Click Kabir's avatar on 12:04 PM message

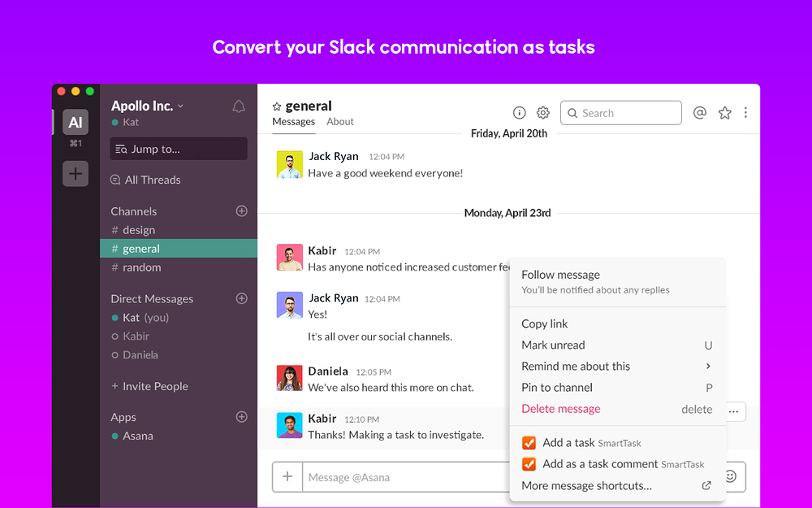click(290, 258)
